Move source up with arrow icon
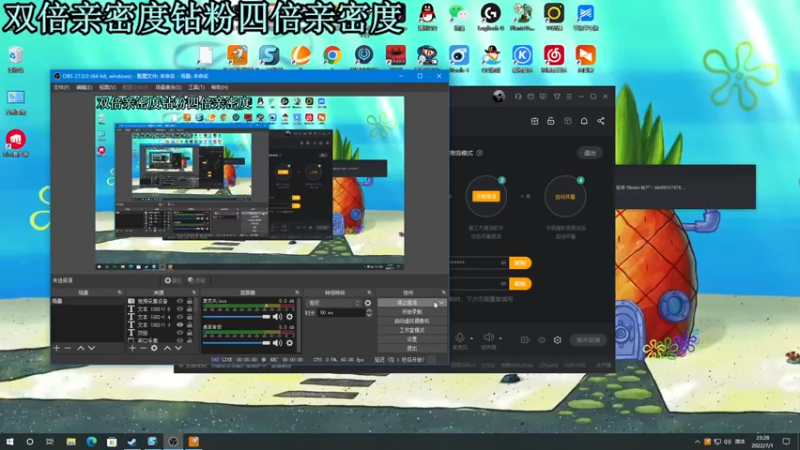 tap(167, 348)
